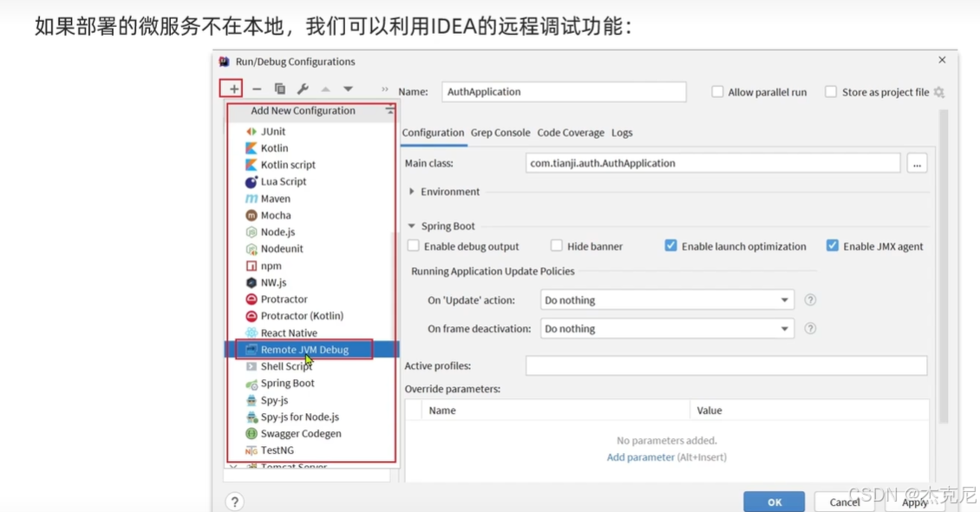Click the Main class input field
The image size is (980, 512).
713,163
